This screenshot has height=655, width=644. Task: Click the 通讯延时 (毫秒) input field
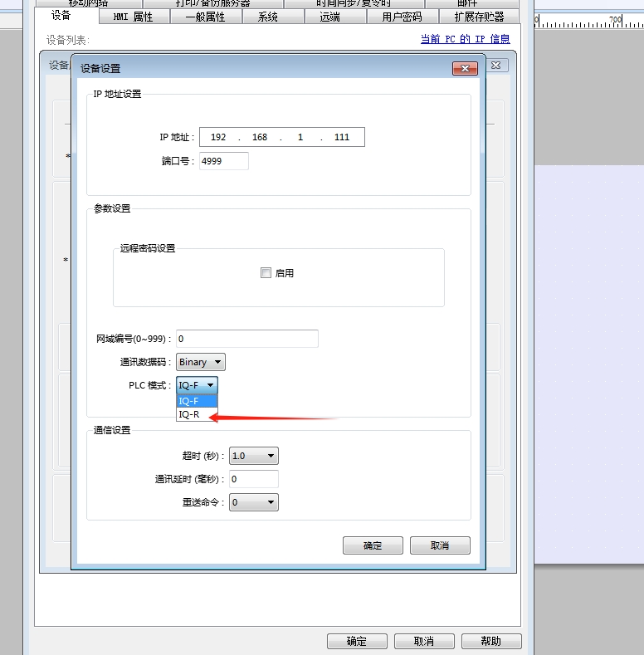point(253,479)
